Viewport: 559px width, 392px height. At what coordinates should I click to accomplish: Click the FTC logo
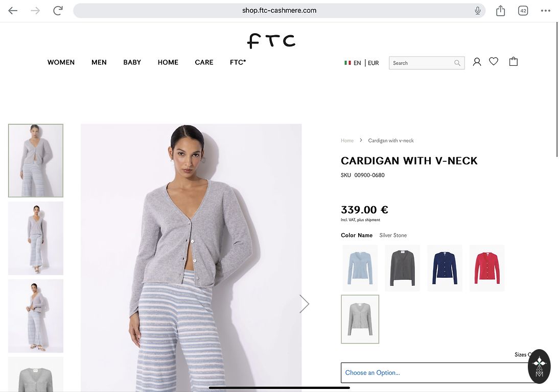coord(271,41)
